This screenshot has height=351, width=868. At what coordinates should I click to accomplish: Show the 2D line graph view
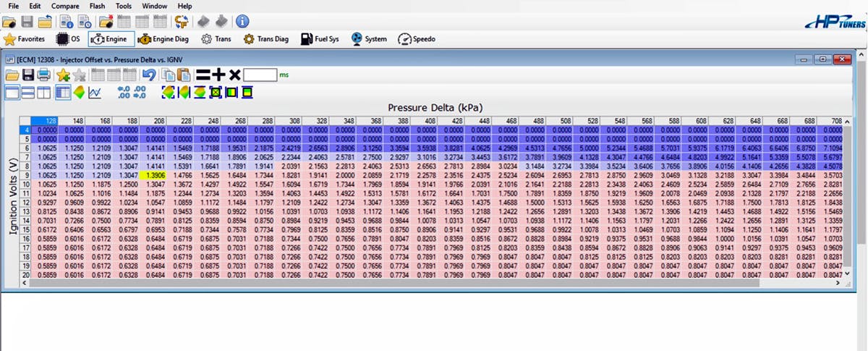tap(95, 93)
